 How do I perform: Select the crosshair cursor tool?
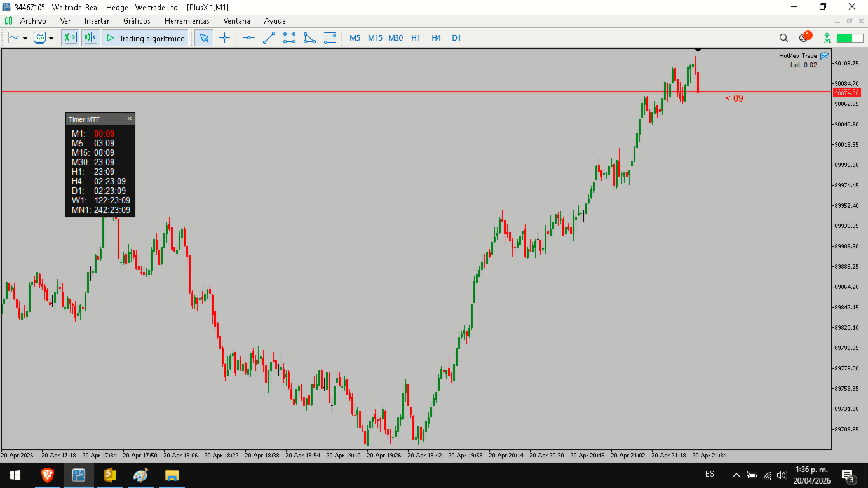224,38
